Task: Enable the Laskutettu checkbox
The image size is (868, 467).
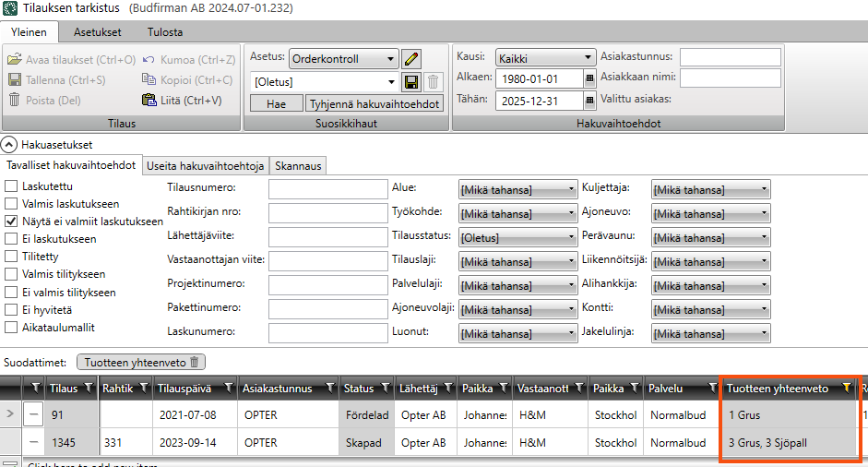Action: click(11, 186)
